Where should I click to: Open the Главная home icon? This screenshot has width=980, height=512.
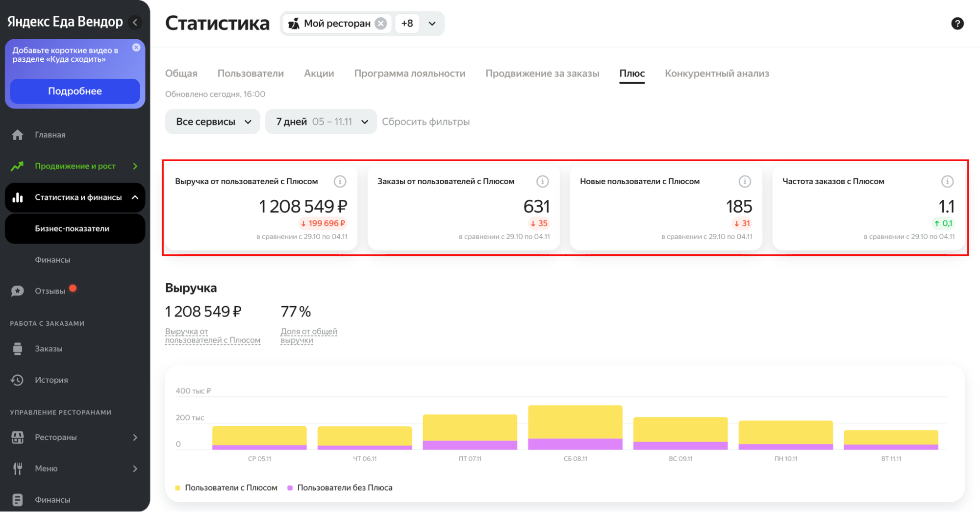(18, 135)
